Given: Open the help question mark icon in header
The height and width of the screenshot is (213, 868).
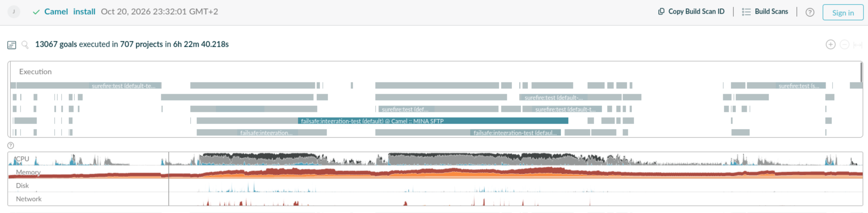Looking at the screenshot, I should click(x=810, y=13).
